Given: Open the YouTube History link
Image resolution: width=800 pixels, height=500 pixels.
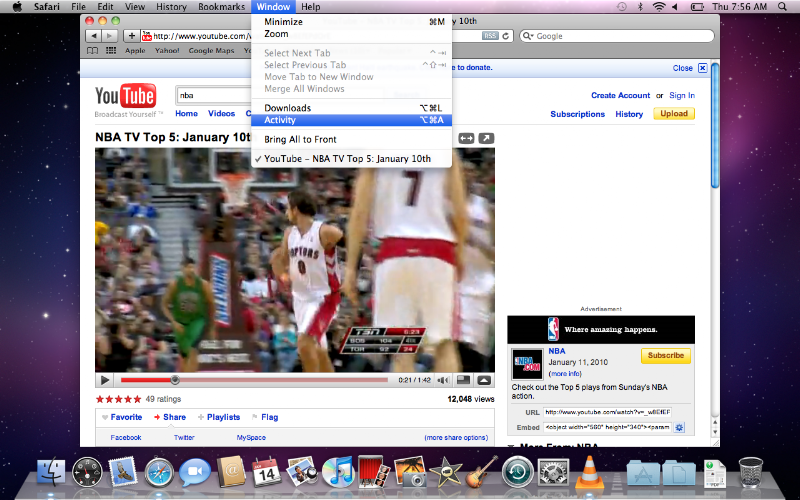Looking at the screenshot, I should click(x=629, y=114).
